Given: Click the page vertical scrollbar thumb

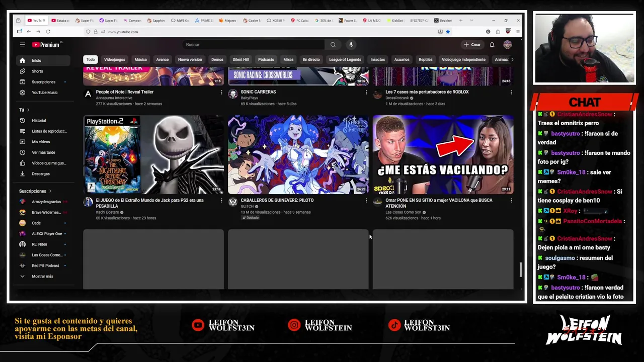Looking at the screenshot, I should point(521,269).
